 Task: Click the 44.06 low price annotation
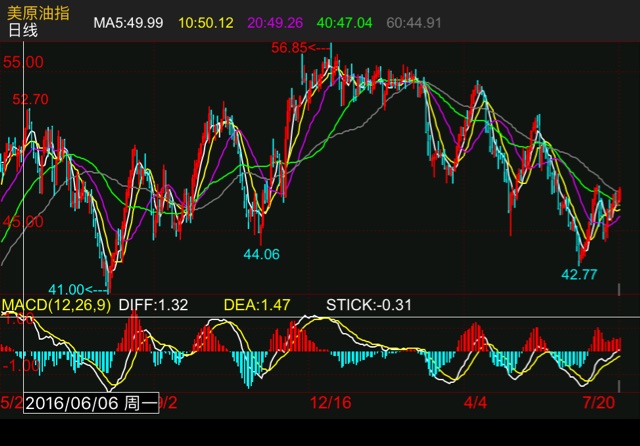261,254
